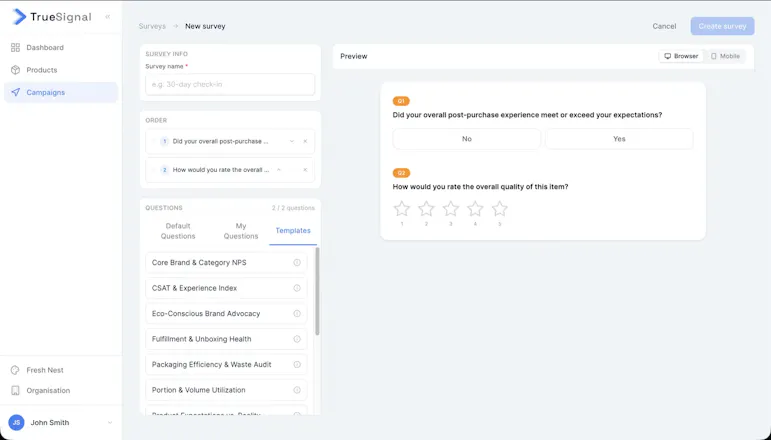Viewport: 771px width, 440px height.
Task: Select the 5-star rating
Action: pyautogui.click(x=500, y=209)
